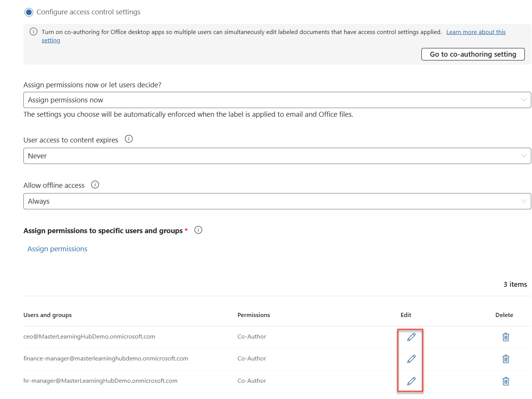Screen dimensions: 532x399
Task: Expand the 'User access to content expires' dropdown showing Never
Action: [277, 156]
